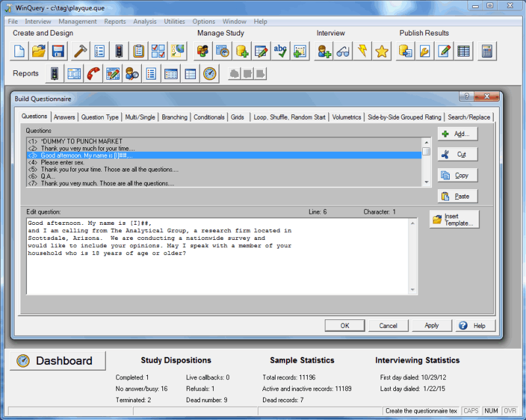Click inside the Edit question text box
This screenshot has height=420, width=526.
click(218, 256)
